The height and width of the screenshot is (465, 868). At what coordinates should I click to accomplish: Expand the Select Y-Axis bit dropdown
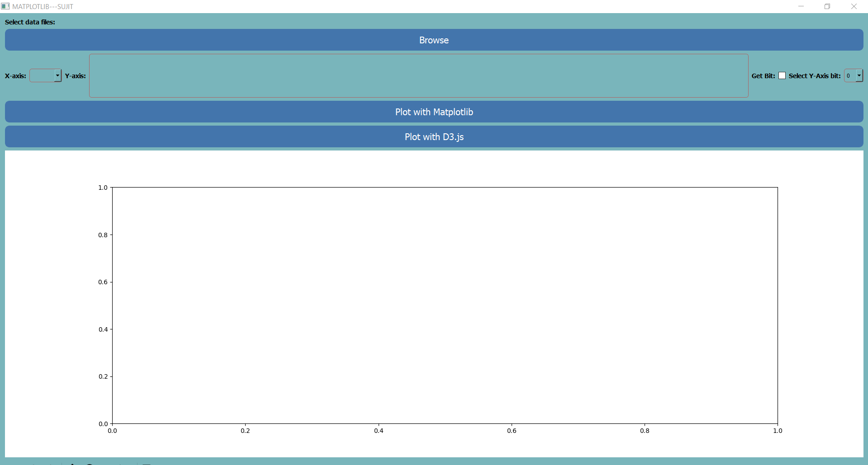pos(859,75)
